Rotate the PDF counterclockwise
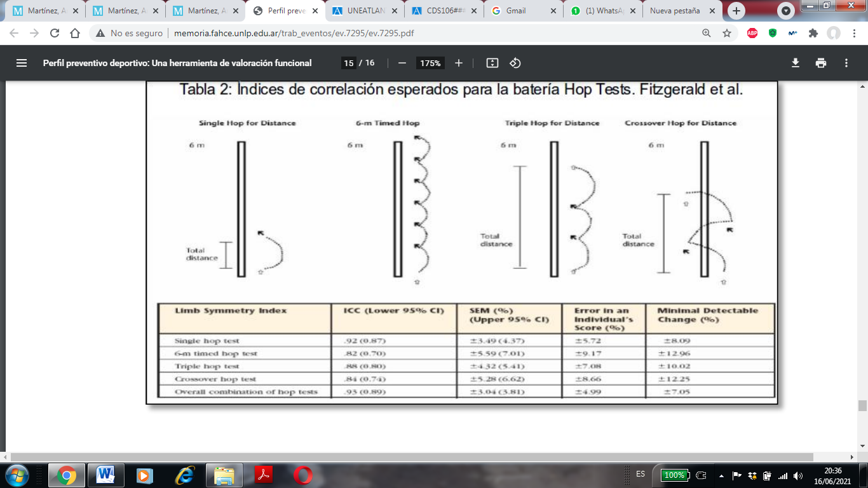 (515, 63)
